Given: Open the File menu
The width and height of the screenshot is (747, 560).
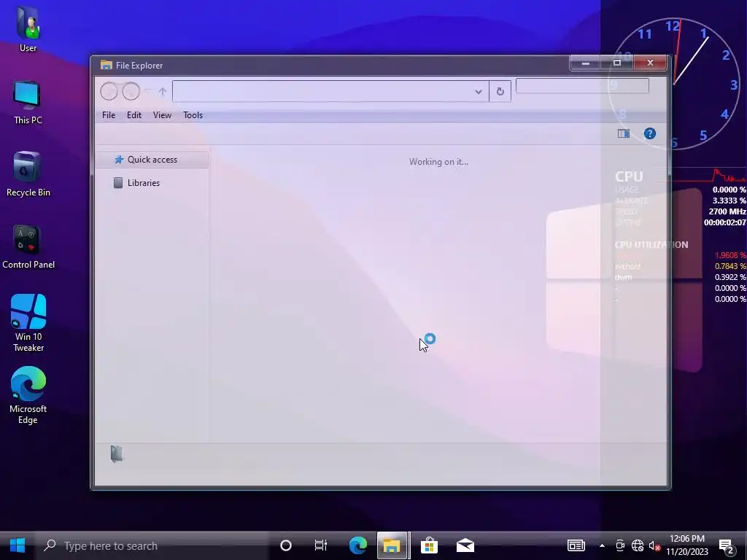Looking at the screenshot, I should click(109, 115).
